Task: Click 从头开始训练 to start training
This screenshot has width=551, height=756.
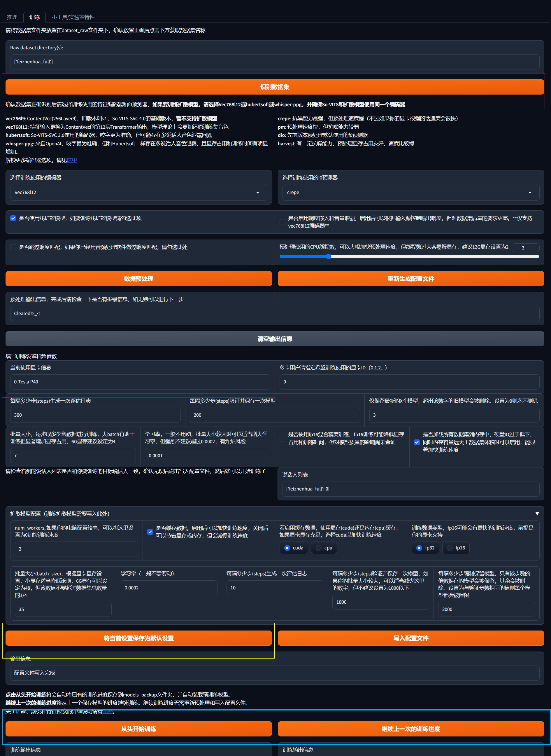Action: [138, 729]
